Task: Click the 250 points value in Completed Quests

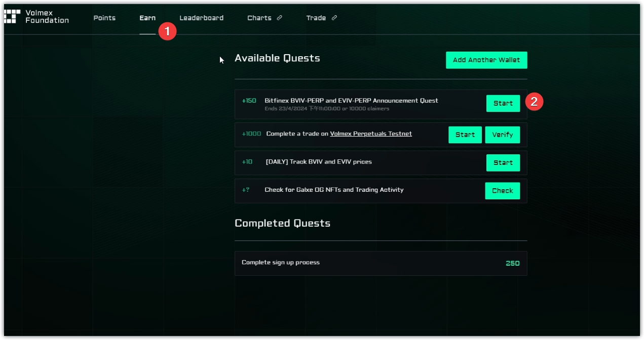Action: [512, 263]
